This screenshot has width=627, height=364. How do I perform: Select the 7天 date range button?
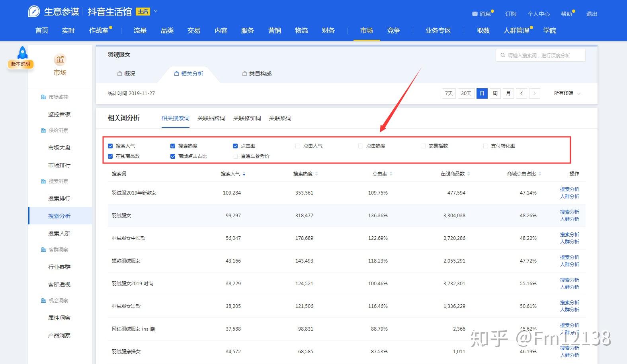(x=449, y=93)
